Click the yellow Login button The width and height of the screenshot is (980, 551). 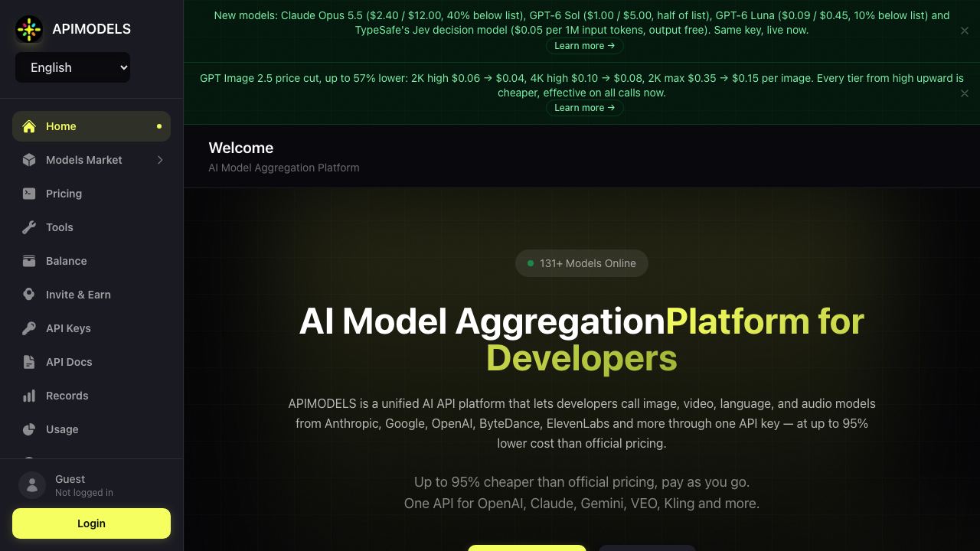[91, 523]
